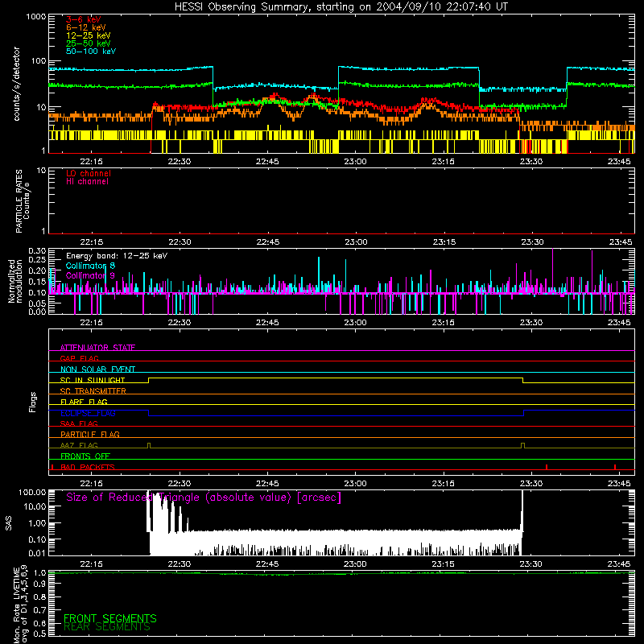Click the Size of Reduced Triangle caption
Viewport: 644px width, 644px height.
[x=204, y=497]
